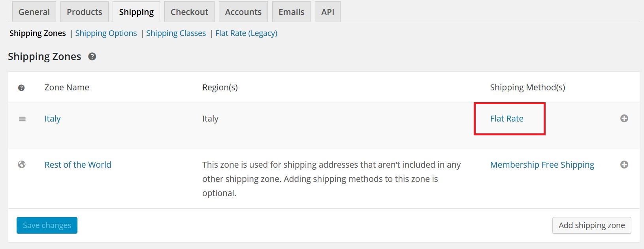Viewport: 644px width, 249px height.
Task: Open the General tab
Action: point(34,12)
